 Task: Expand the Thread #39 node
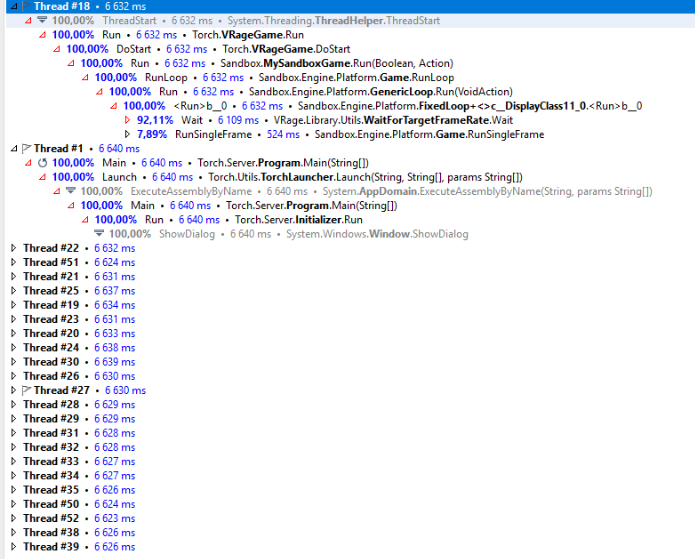(12, 547)
